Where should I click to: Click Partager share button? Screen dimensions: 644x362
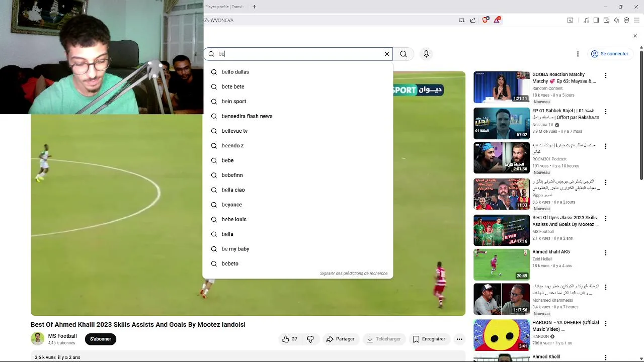tap(340, 339)
